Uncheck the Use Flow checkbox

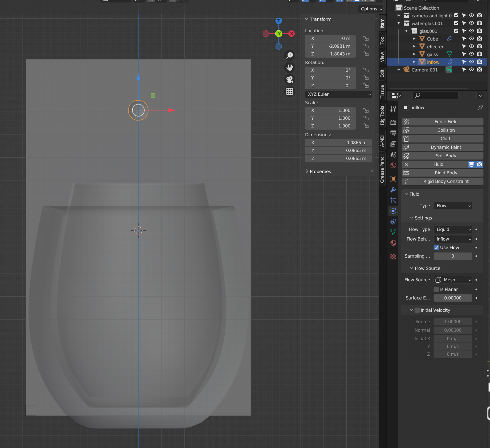[436, 247]
